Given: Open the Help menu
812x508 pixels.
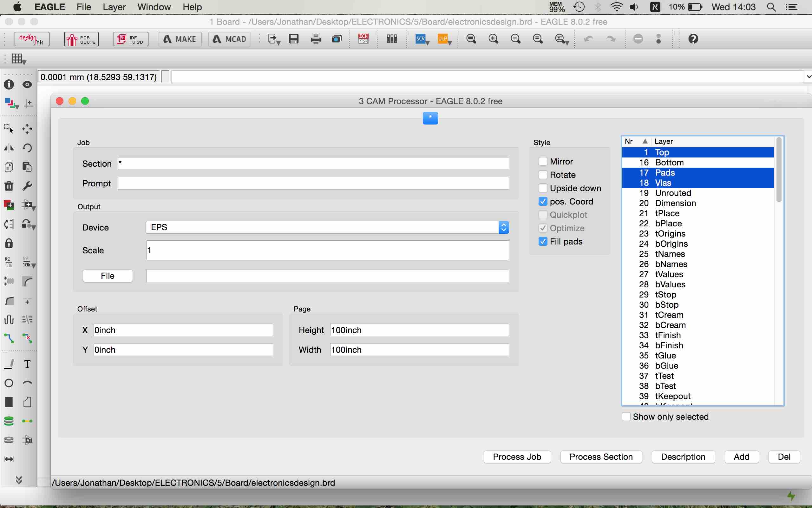Looking at the screenshot, I should pyautogui.click(x=192, y=7).
